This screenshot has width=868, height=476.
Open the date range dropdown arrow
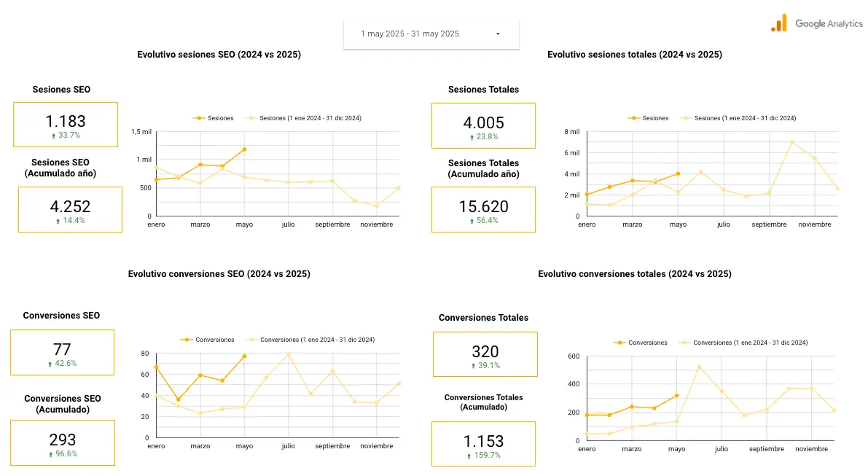point(498,34)
